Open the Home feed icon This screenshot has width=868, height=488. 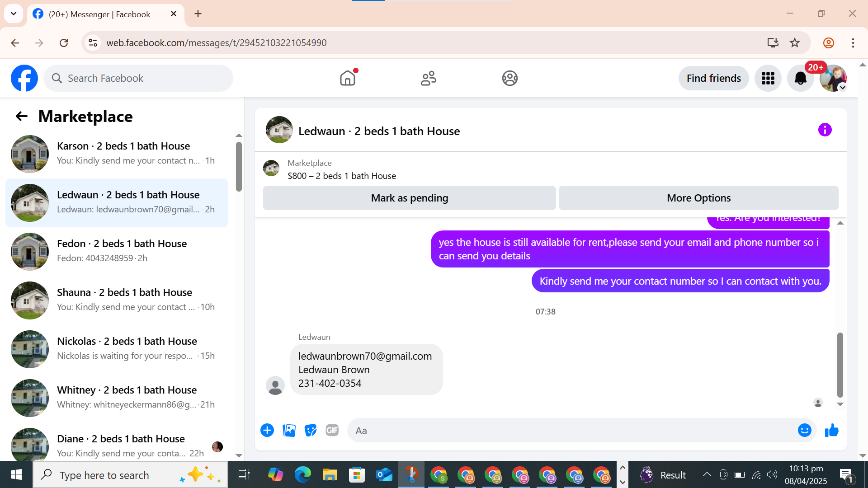click(348, 78)
